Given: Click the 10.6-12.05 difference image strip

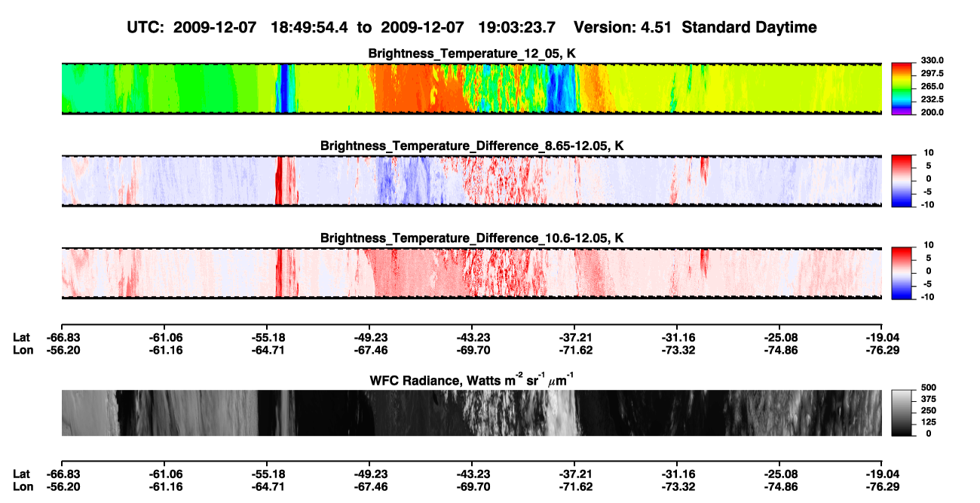Looking at the screenshot, I should [x=471, y=273].
